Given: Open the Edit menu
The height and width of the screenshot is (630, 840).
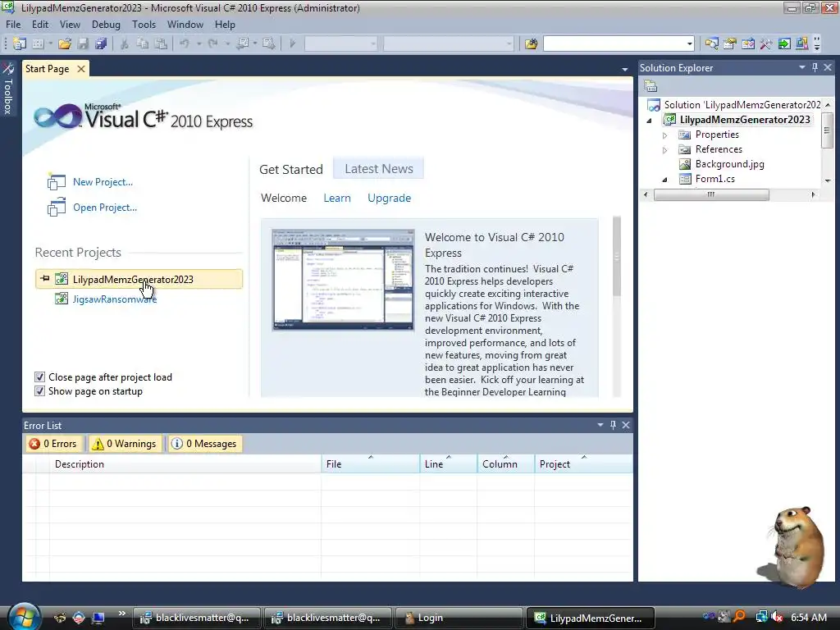Looking at the screenshot, I should coord(40,25).
